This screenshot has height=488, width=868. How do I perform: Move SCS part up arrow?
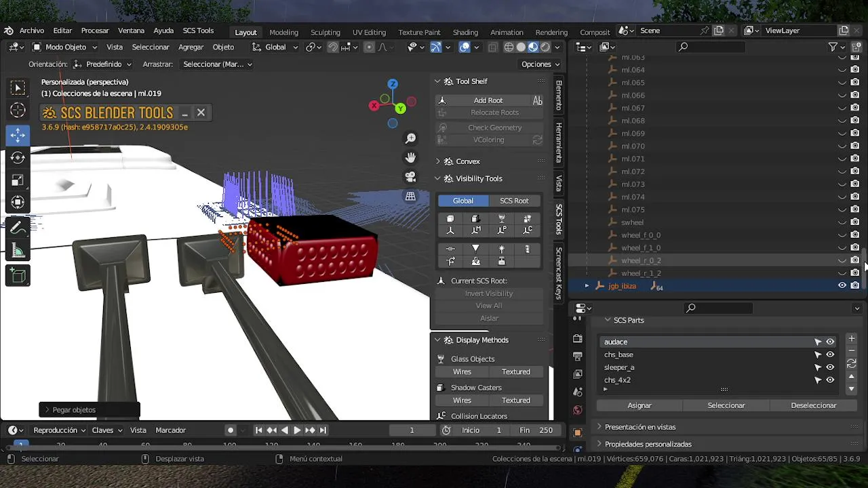tap(852, 376)
